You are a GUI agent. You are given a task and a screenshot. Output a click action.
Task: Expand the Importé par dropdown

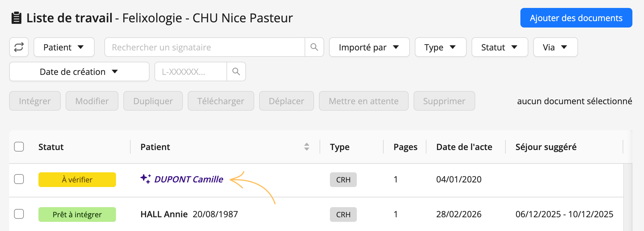369,47
